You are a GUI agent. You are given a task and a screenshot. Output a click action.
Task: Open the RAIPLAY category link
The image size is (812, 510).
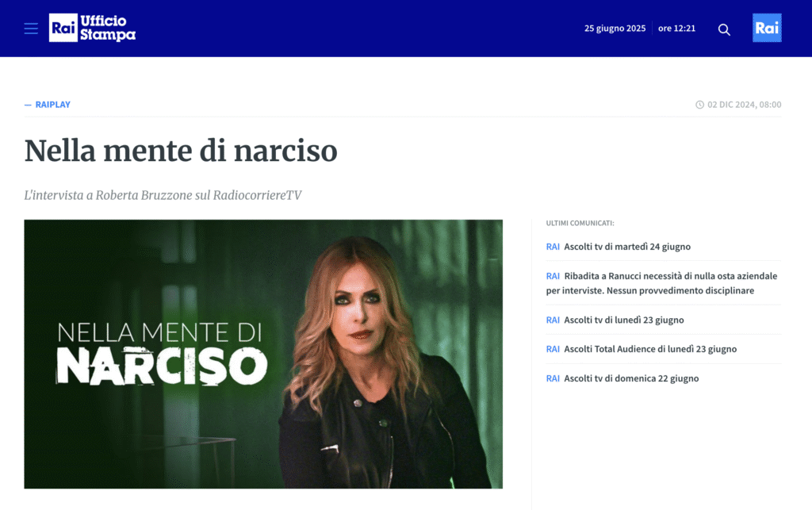point(52,105)
